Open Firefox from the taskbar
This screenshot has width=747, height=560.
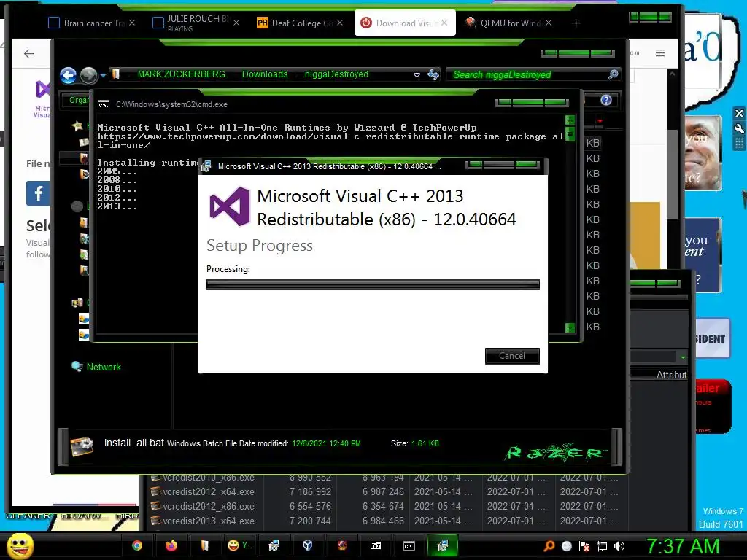pos(171,545)
